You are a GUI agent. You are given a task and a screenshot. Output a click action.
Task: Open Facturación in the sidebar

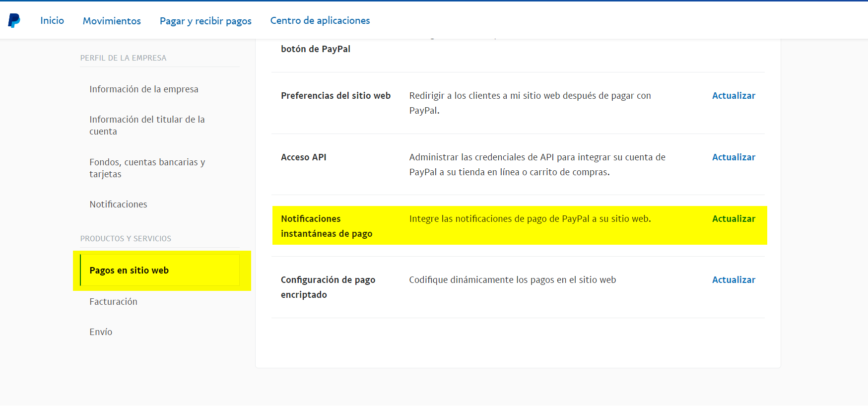pyautogui.click(x=113, y=302)
